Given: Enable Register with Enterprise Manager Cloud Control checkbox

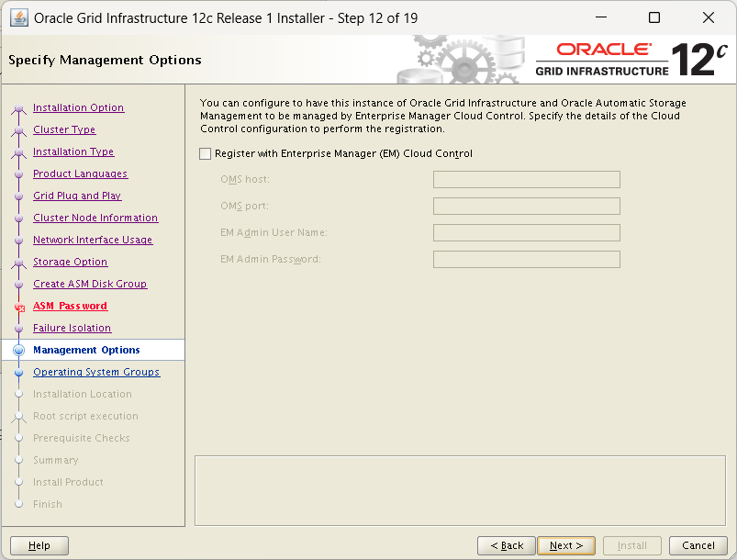Looking at the screenshot, I should [x=205, y=153].
